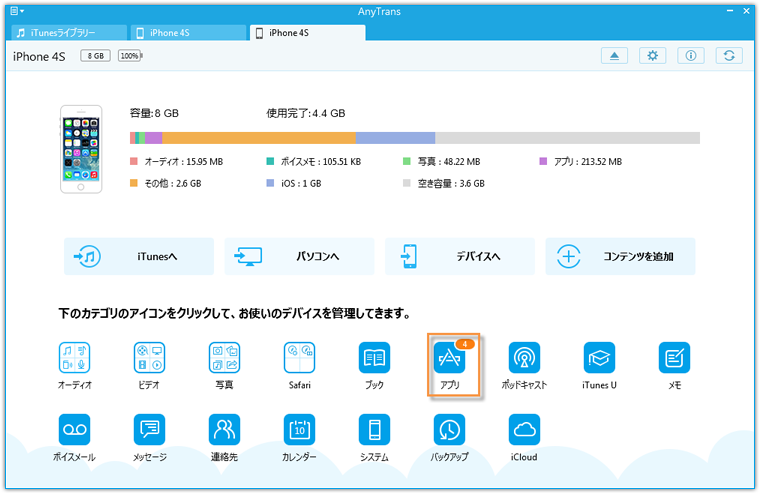Screen dimensions: 760x494
Task: Click the その他 : 2.6 GB legend entry
Action: [166, 183]
